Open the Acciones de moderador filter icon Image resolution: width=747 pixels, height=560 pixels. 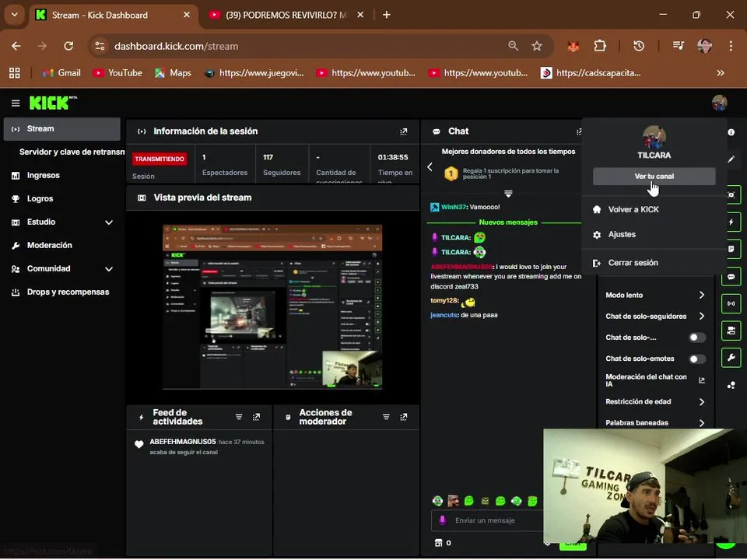[386, 417]
